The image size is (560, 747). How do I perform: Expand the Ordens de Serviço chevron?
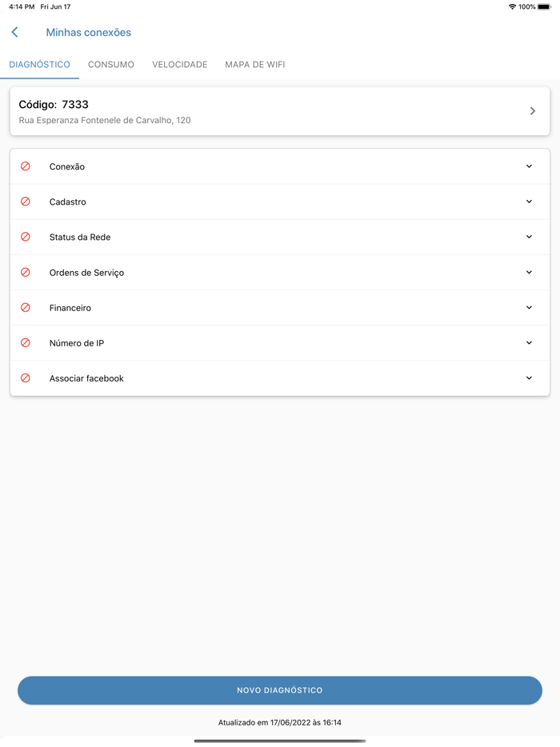529,272
